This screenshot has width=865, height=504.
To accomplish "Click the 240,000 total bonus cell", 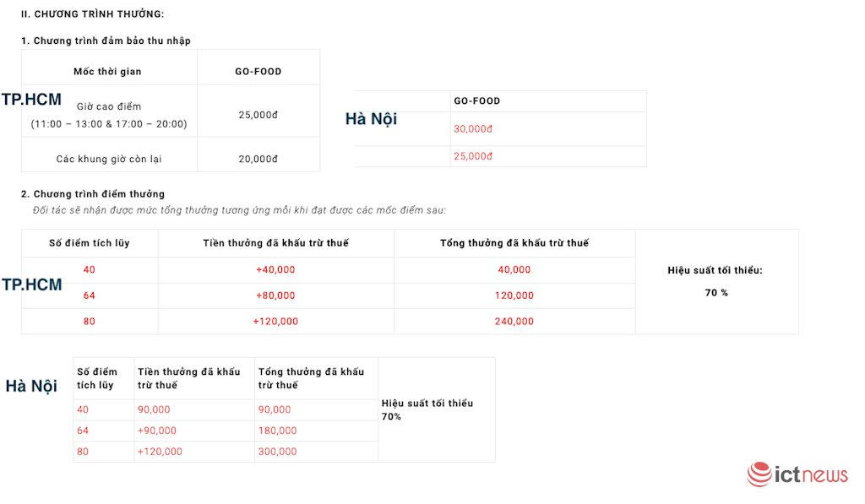I will [514, 321].
